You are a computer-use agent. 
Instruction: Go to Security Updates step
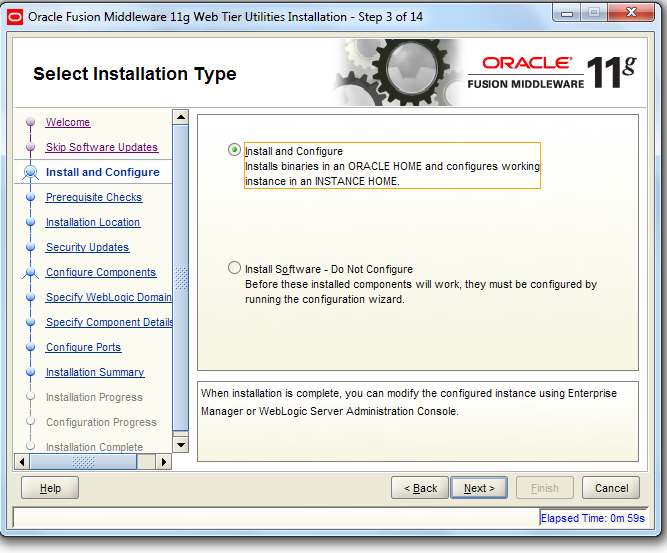point(87,247)
